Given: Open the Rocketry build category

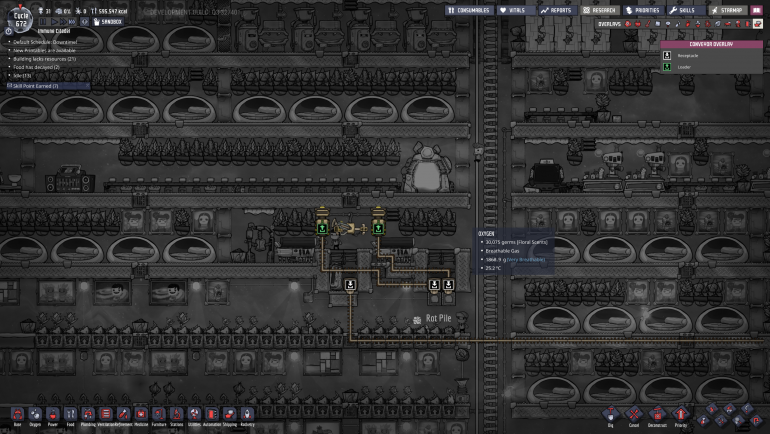Looking at the screenshot, I should click(248, 415).
